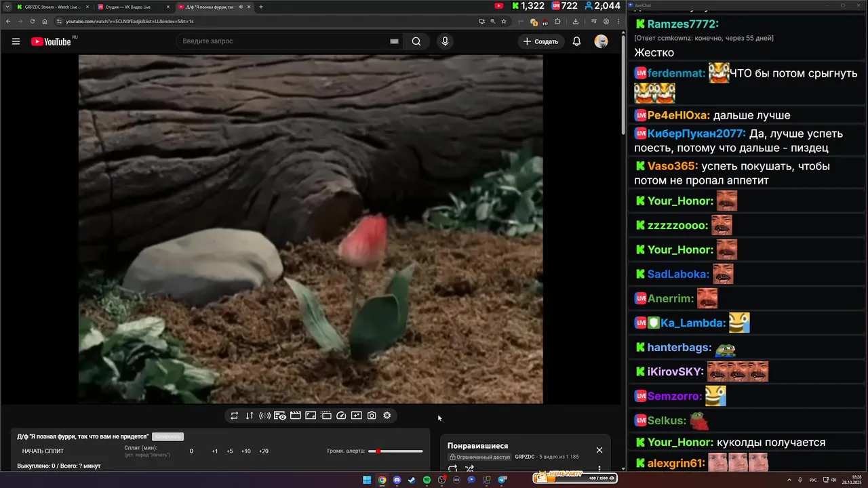The width and height of the screenshot is (868, 488).
Task: Open the player toolbar settings gear
Action: point(387,415)
